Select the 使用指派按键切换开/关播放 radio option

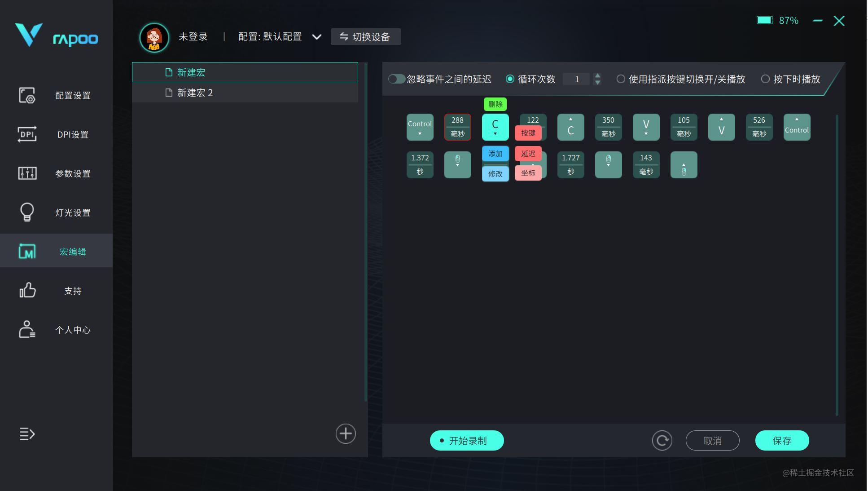tap(621, 79)
